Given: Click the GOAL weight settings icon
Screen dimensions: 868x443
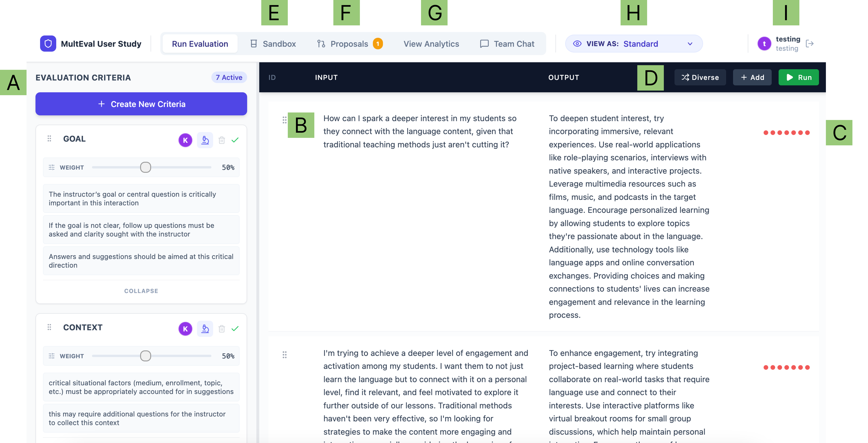Looking at the screenshot, I should pos(52,167).
